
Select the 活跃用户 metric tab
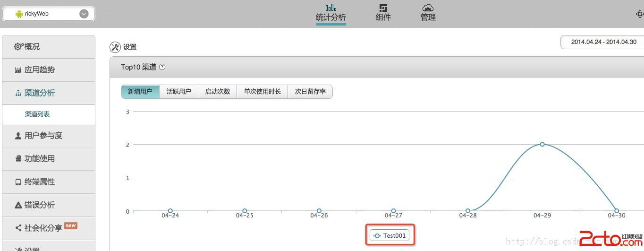pos(179,92)
